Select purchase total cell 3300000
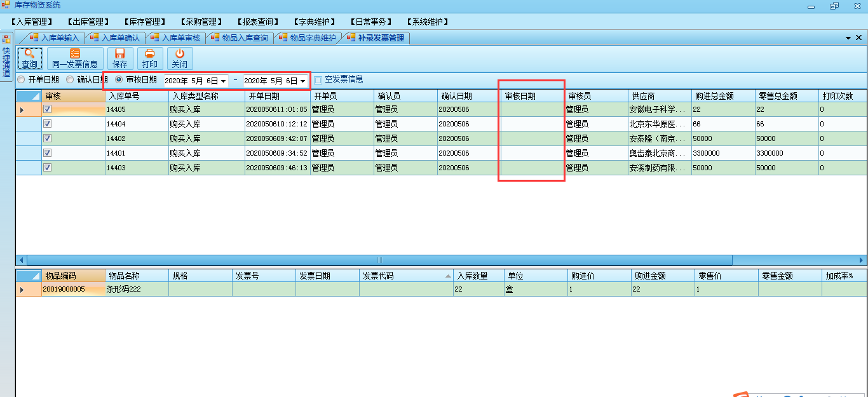Screen dimensions: 868x397 coord(723,153)
